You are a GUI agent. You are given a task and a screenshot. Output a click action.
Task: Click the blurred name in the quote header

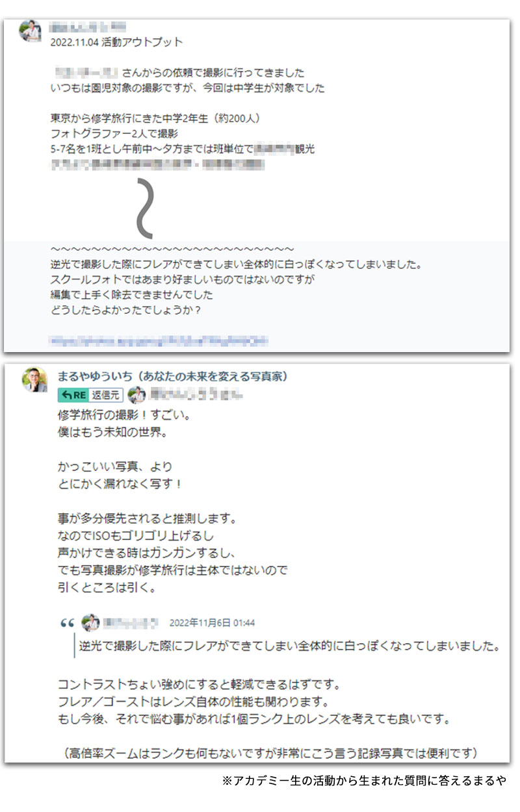pos(131,622)
